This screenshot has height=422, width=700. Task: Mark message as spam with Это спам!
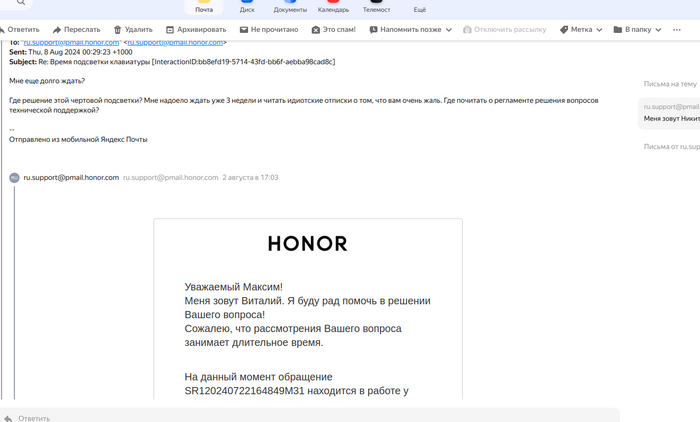(x=333, y=30)
